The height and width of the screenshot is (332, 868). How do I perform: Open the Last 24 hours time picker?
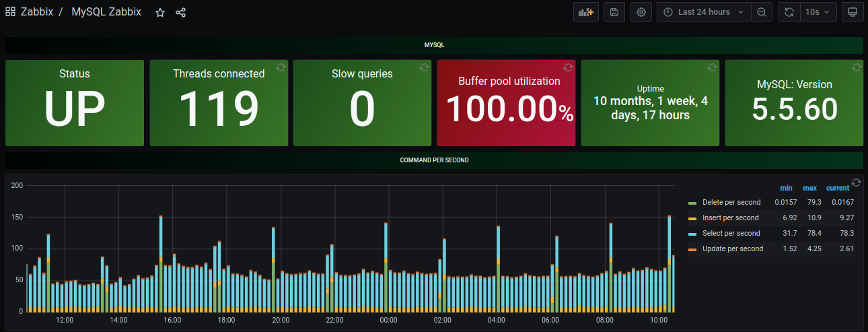704,12
